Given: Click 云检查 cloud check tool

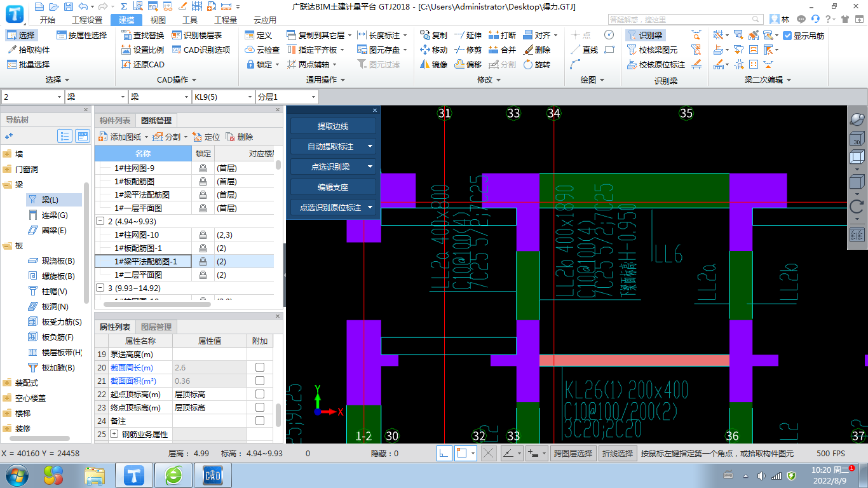Looking at the screenshot, I should pyautogui.click(x=262, y=50).
